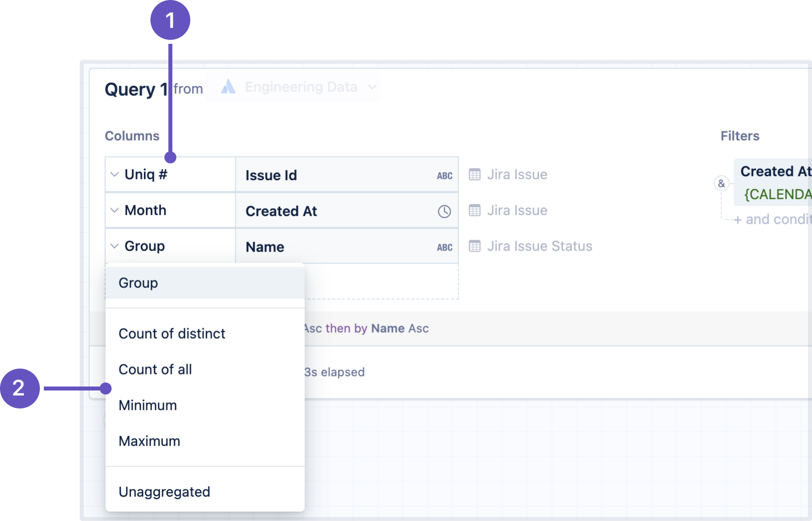Click the ABC type icon on Issue Id
This screenshot has width=812, height=521.
click(x=444, y=175)
